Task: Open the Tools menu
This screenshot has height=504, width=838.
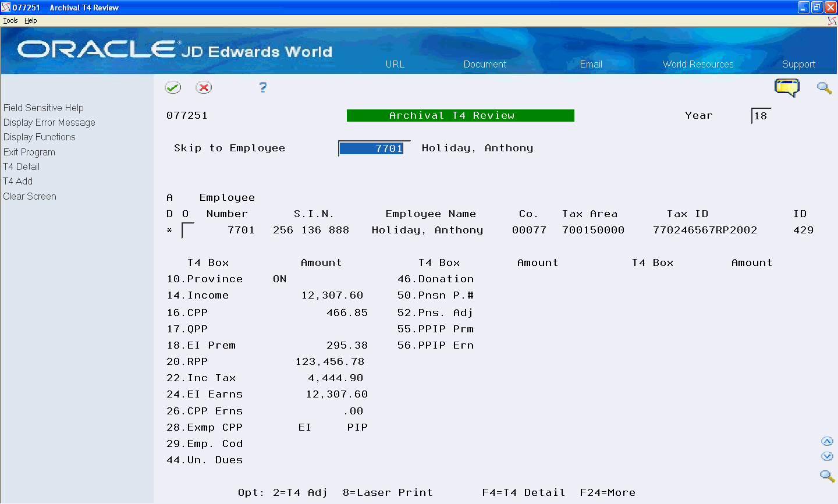Action: click(x=10, y=20)
